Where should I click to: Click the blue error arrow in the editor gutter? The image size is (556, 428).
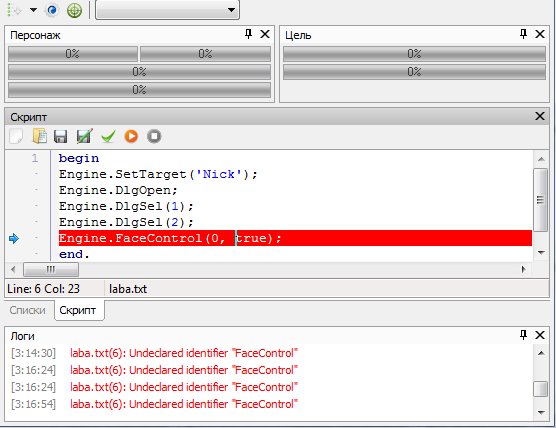click(x=14, y=239)
